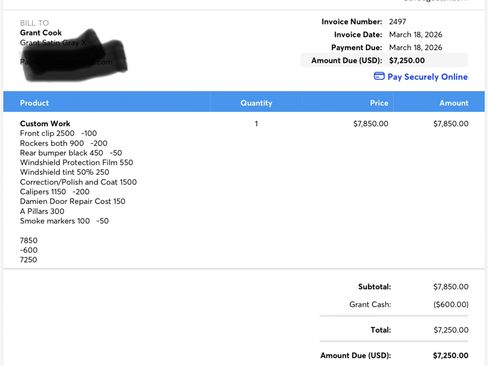This screenshot has width=488, height=366.
Task: Select the Quantity column header
Action: click(256, 103)
